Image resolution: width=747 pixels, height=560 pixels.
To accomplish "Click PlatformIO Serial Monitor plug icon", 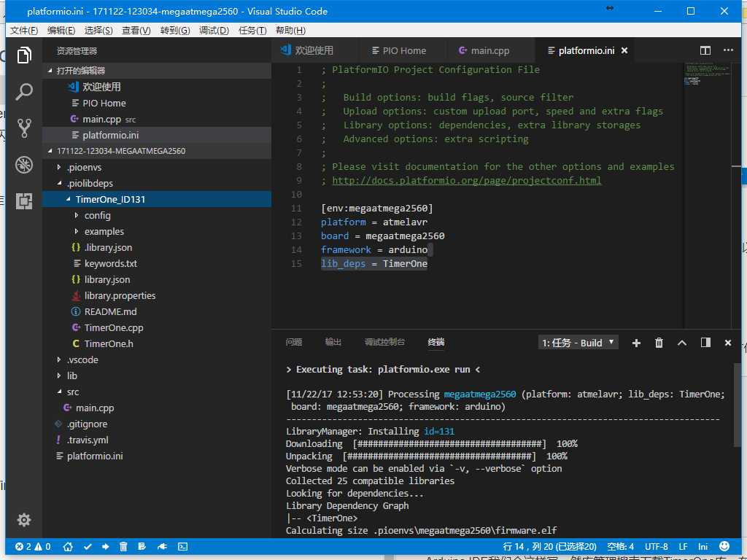I will pos(162,546).
